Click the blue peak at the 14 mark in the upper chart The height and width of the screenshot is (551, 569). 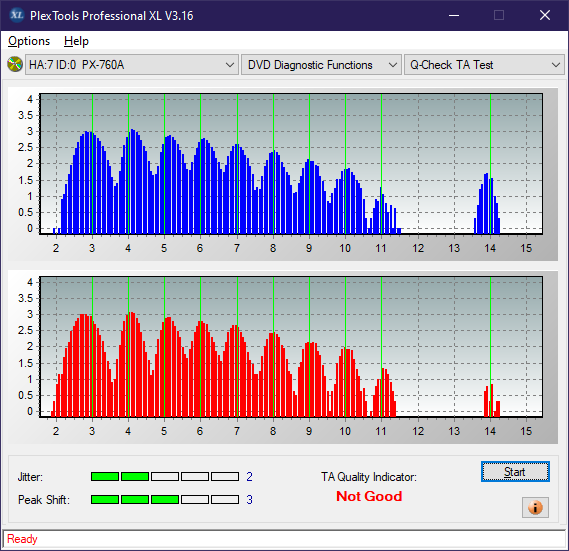coord(487,203)
